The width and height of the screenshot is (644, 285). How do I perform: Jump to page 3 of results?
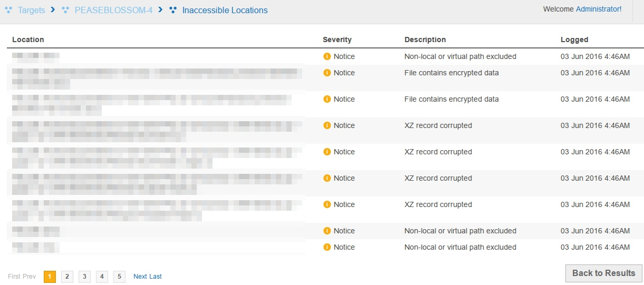pos(84,277)
